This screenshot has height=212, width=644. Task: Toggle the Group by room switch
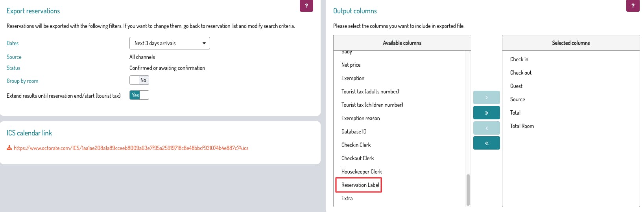(x=139, y=80)
